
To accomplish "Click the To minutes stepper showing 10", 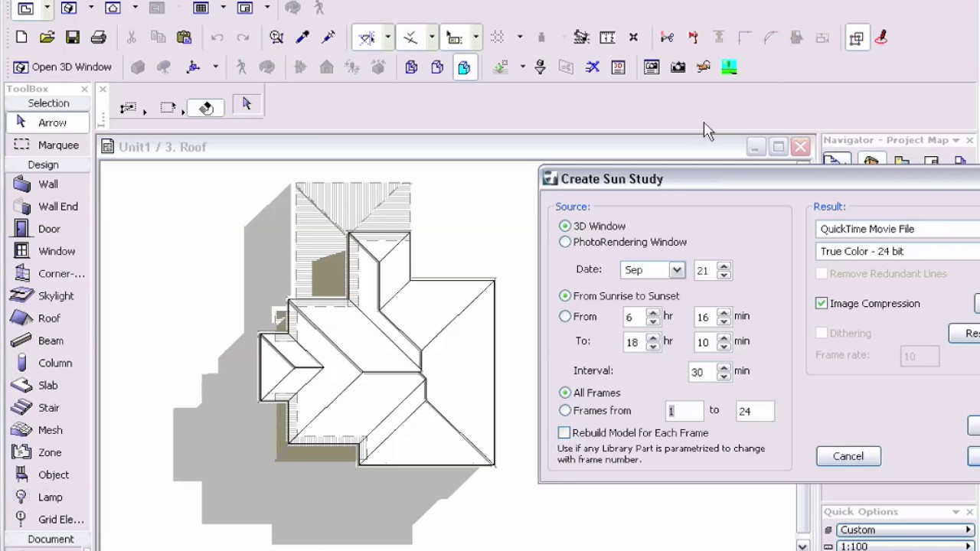I will 724,342.
